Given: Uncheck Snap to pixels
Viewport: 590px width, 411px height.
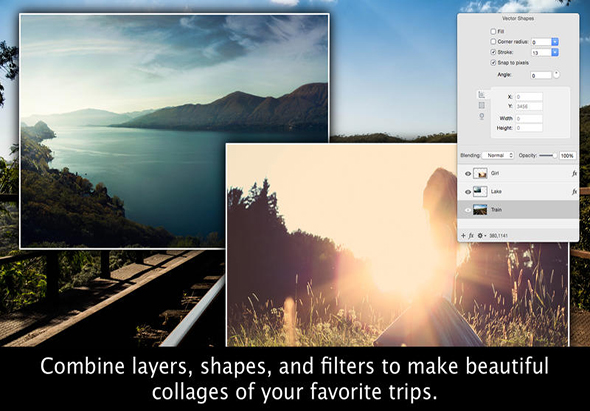Looking at the screenshot, I should point(493,62).
